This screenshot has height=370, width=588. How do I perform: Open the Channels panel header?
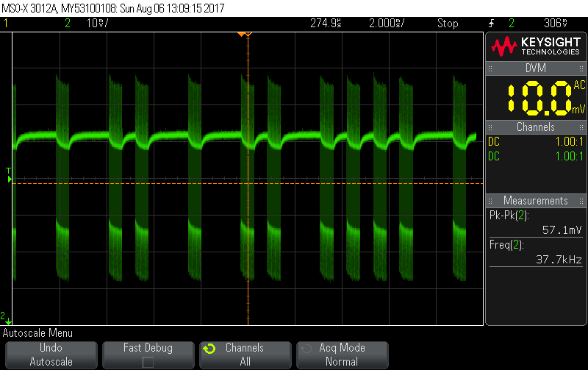coord(535,127)
